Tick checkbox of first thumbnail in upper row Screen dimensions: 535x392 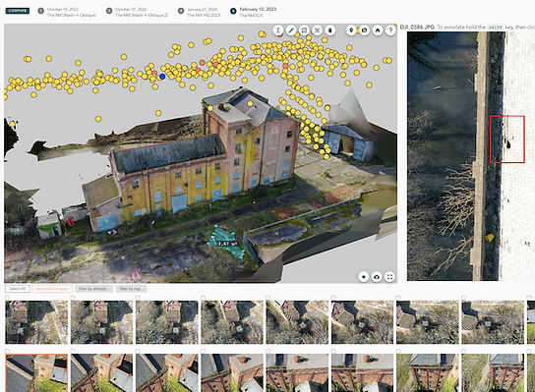(x=8, y=298)
